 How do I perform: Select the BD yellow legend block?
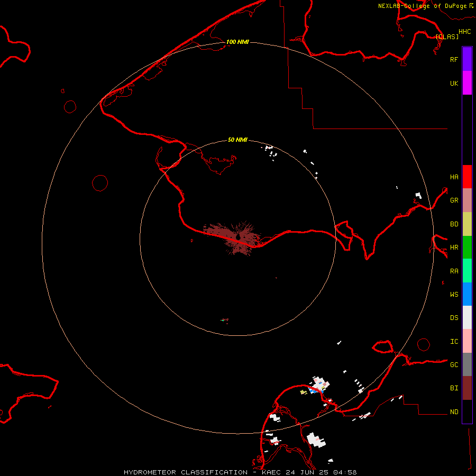point(467,224)
